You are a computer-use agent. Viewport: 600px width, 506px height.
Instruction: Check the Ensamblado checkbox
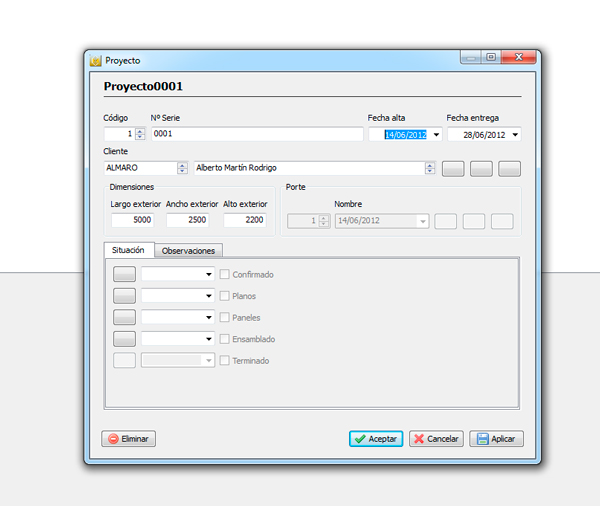coord(225,339)
